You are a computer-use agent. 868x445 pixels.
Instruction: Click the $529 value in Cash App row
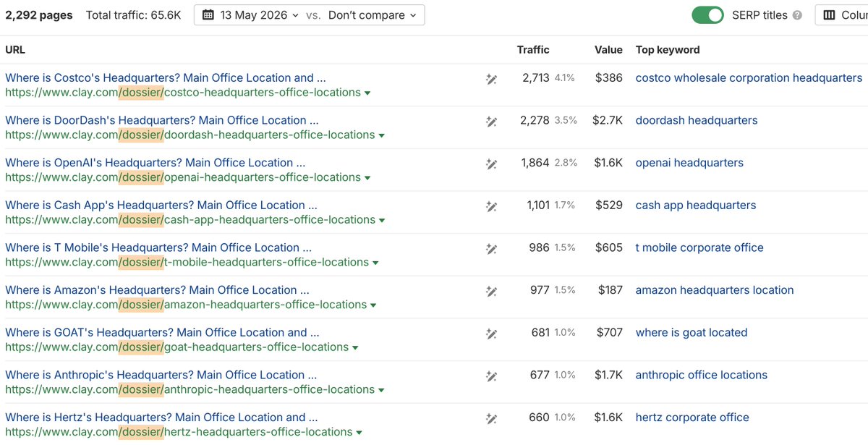pyautogui.click(x=609, y=205)
